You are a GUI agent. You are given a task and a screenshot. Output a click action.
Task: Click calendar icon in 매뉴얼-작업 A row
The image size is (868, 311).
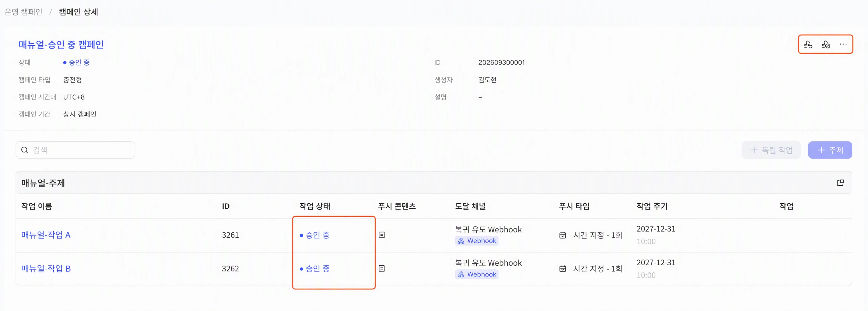(562, 235)
